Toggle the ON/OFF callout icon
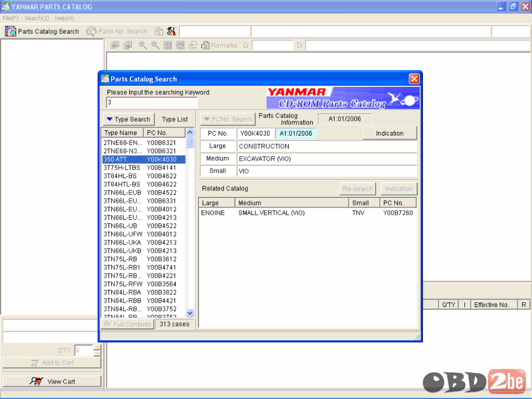532x399 pixels. (x=193, y=45)
